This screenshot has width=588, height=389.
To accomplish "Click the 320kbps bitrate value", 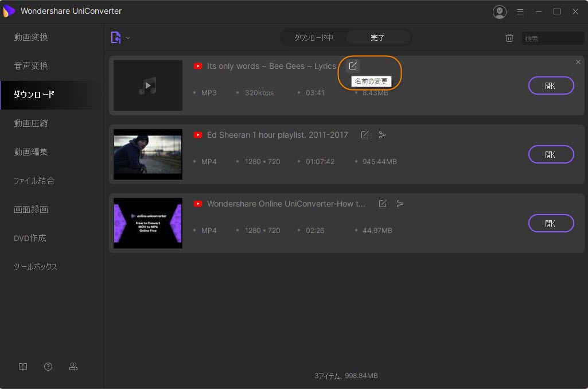I will [x=259, y=92].
